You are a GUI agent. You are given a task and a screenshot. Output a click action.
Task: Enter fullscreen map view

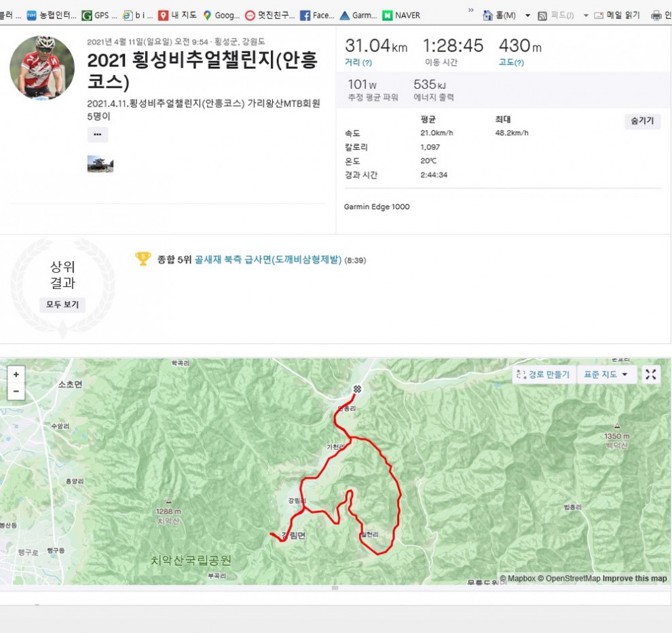click(x=650, y=375)
